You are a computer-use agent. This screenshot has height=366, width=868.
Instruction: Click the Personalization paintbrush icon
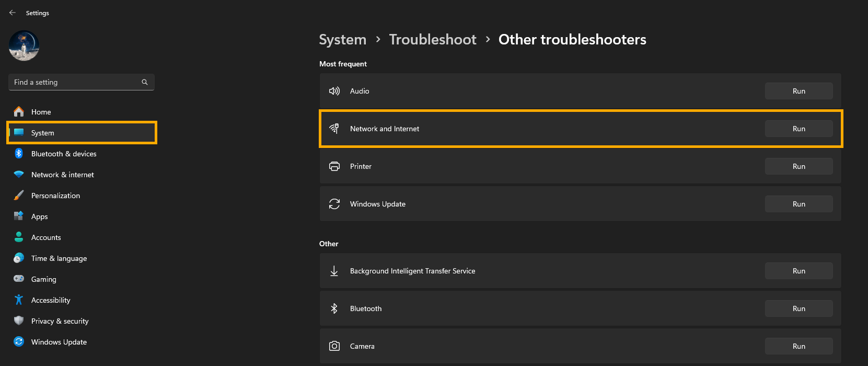click(19, 195)
